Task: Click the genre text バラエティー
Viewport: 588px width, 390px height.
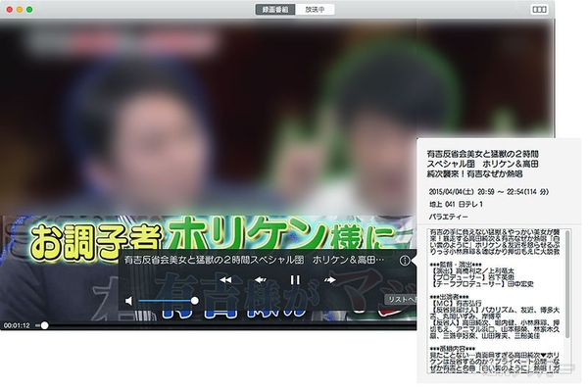Action: click(x=449, y=217)
